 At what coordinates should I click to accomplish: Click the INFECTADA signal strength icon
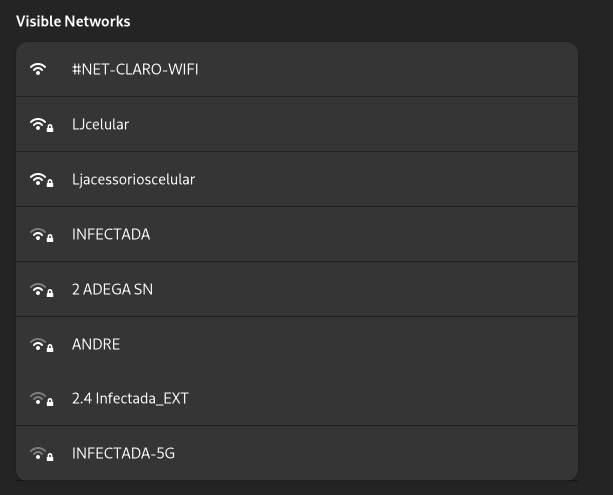(41, 235)
